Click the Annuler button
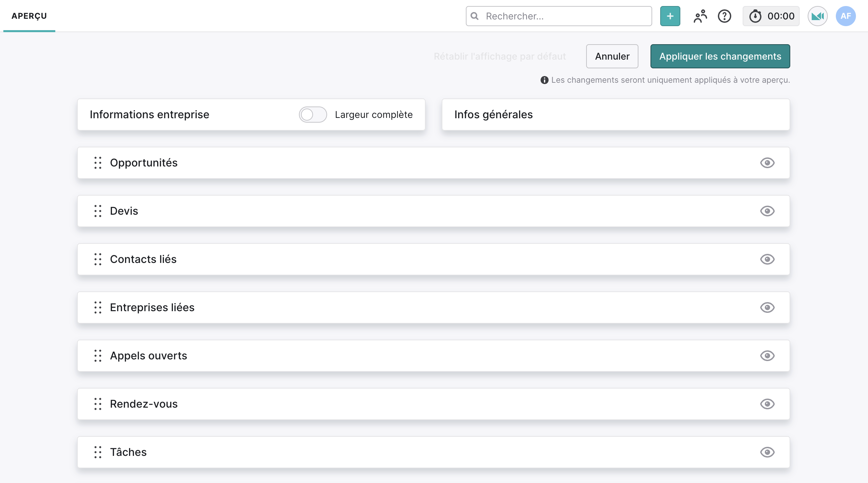Viewport: 868px width, 483px height. [612, 56]
